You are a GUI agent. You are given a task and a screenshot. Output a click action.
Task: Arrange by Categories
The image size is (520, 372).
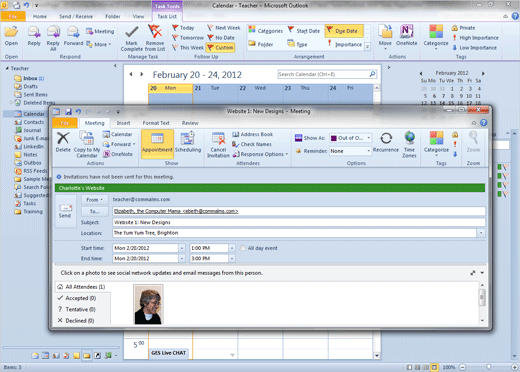click(266, 31)
